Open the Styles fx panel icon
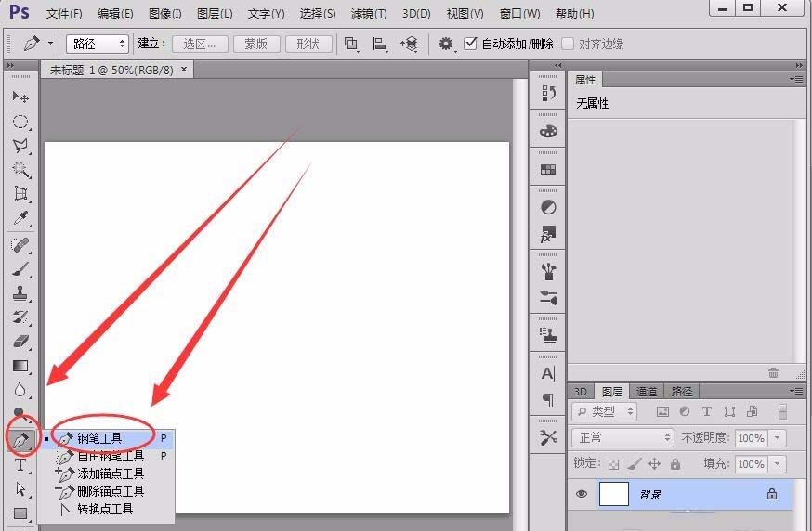The image size is (812, 531). tap(548, 234)
